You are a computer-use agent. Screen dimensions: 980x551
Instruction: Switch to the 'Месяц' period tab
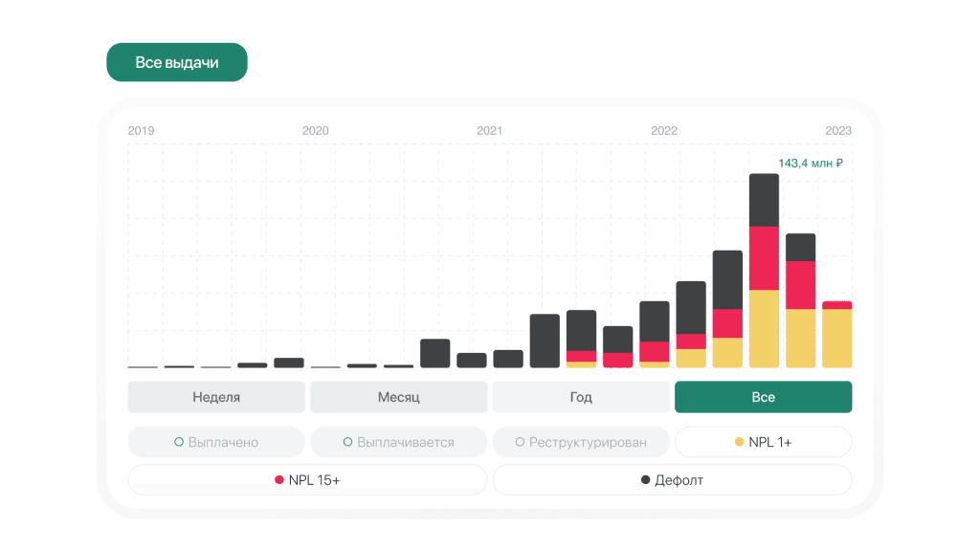point(398,397)
